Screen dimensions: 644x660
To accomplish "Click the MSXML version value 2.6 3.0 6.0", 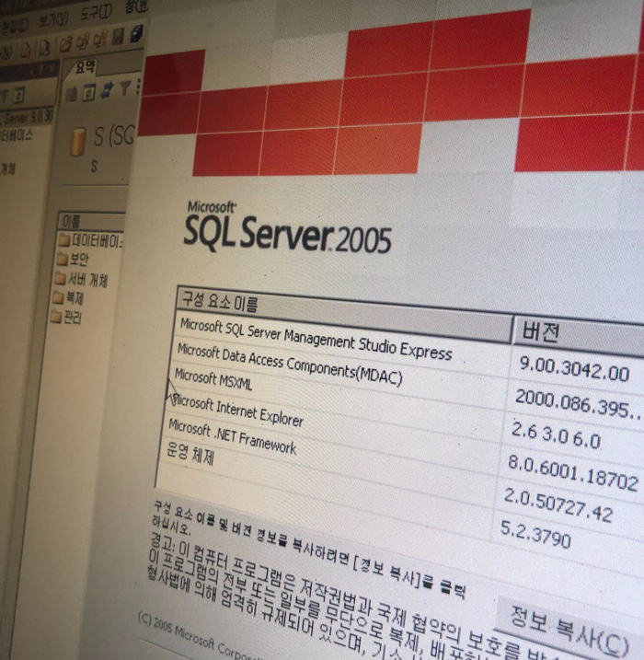I will (x=556, y=434).
